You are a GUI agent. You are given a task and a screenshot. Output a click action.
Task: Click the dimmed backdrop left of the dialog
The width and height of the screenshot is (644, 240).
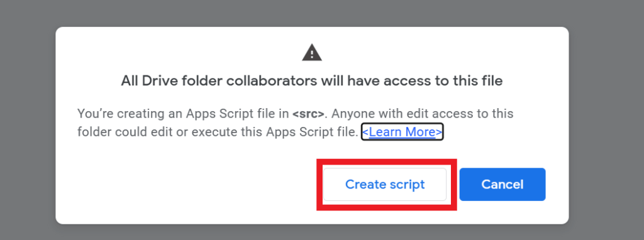coord(28,123)
